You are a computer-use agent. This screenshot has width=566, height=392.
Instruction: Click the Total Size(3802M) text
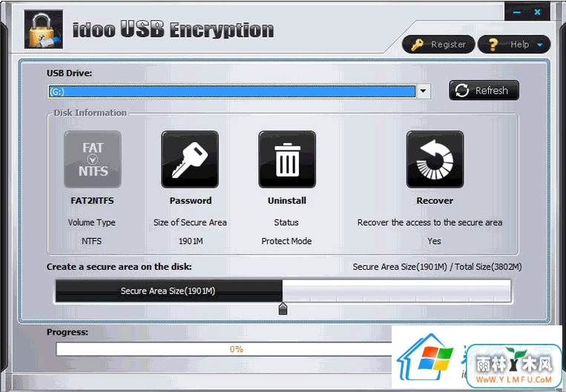click(488, 267)
